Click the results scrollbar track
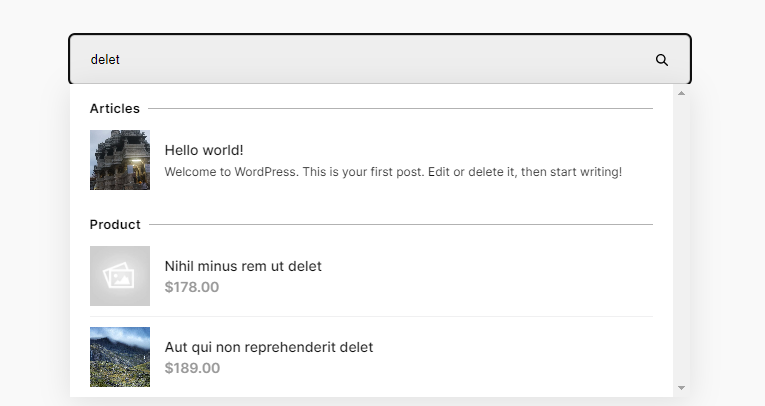Viewport: 765px width, 406px height. click(x=682, y=241)
